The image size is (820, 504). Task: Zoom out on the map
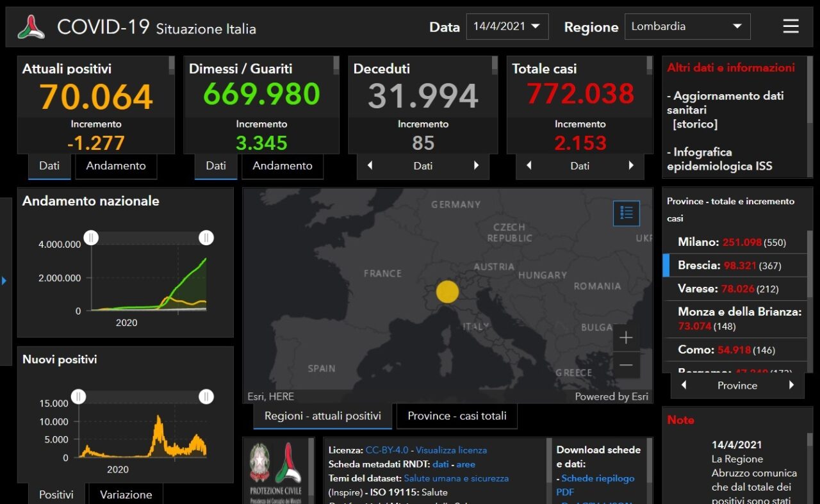[626, 365]
